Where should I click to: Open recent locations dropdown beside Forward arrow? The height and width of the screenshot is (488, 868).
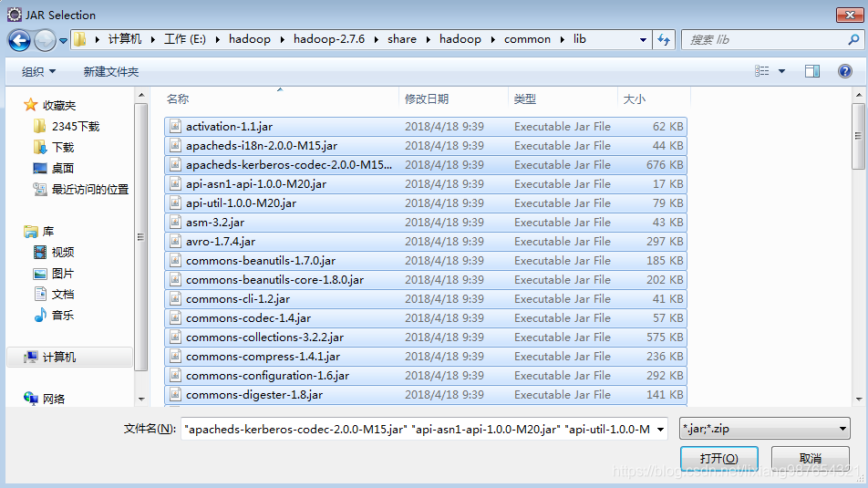[x=63, y=40]
